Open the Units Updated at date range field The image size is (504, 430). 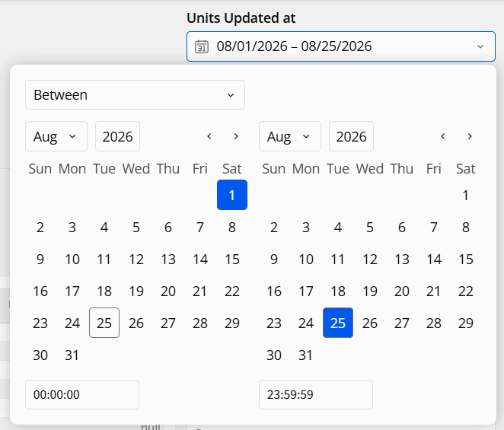tap(341, 46)
